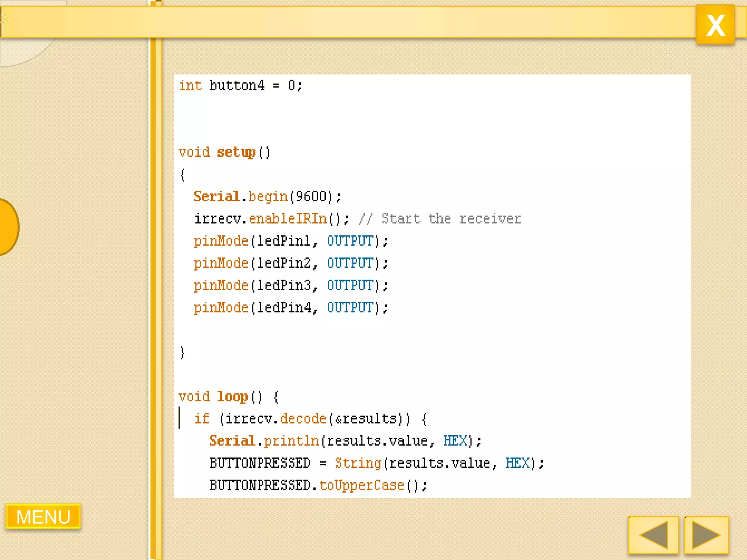Click the right-pointing next slide arrow
This screenshot has width=747, height=560.
click(706, 534)
